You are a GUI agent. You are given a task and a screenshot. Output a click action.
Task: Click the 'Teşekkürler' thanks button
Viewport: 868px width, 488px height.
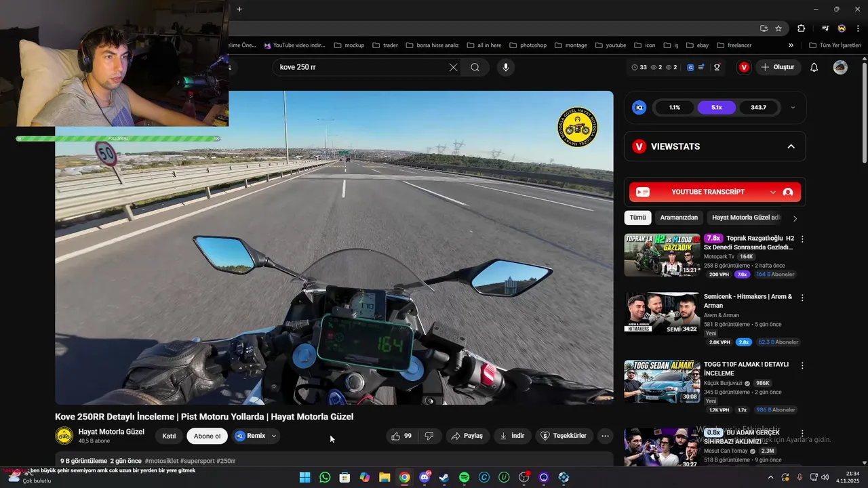pos(564,436)
